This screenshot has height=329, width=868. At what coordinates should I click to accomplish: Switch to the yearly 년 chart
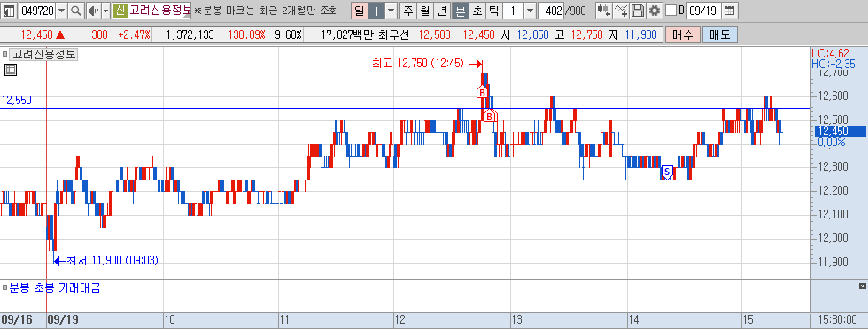point(441,11)
